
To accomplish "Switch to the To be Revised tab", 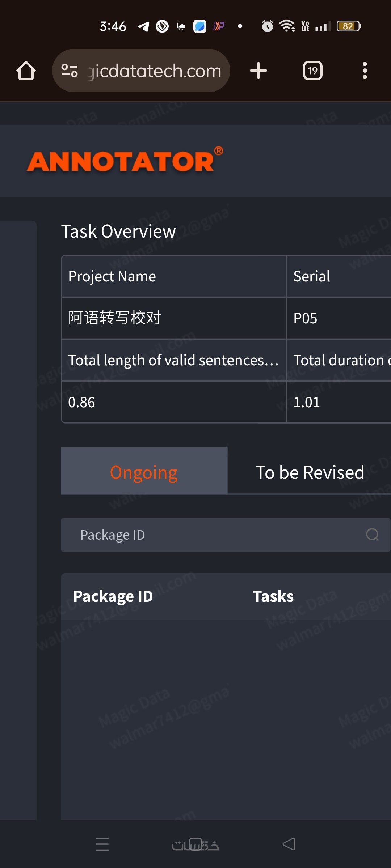I will (310, 472).
